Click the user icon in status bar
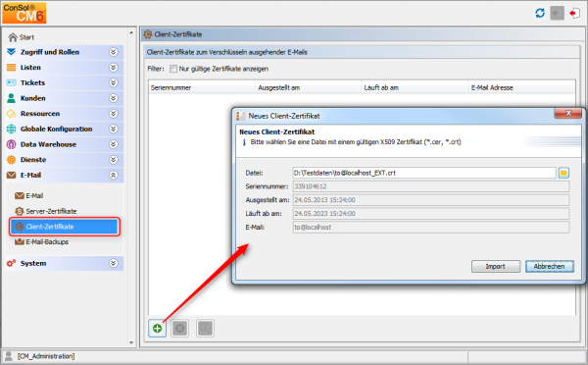Viewport: 588px width, 365px height. click(x=8, y=356)
